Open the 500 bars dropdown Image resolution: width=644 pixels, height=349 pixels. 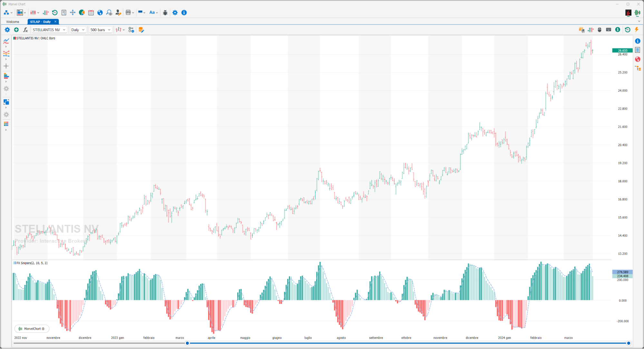(101, 30)
